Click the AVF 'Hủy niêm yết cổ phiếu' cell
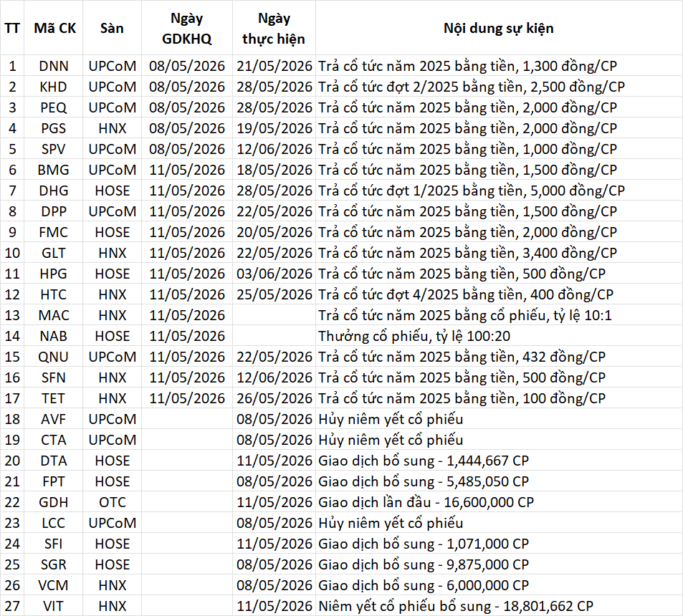The image size is (683, 616). click(499, 419)
